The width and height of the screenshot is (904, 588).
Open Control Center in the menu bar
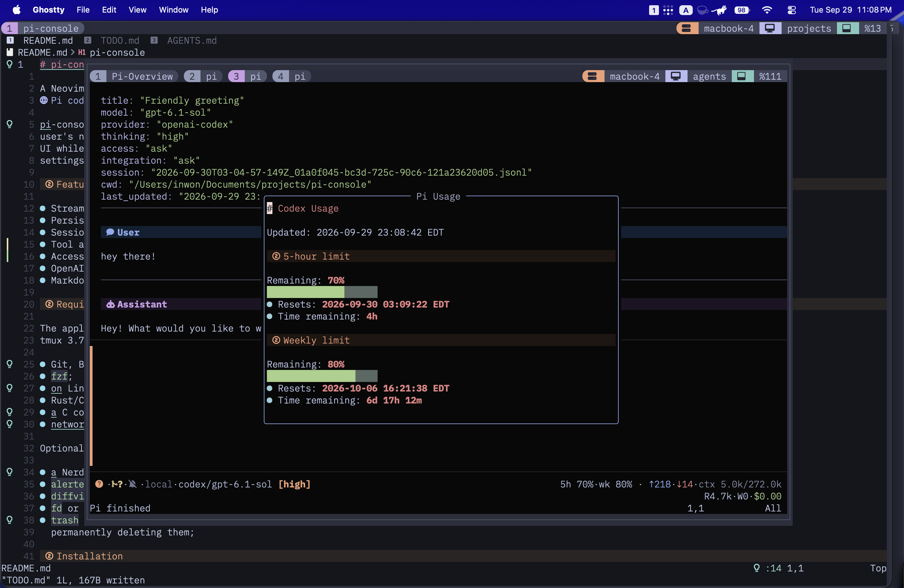coord(791,10)
